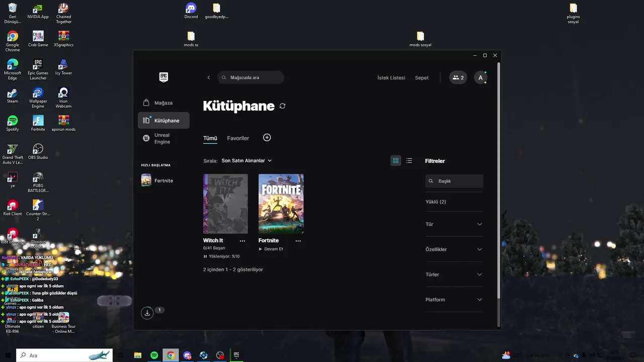The height and width of the screenshot is (362, 644).
Task: Open Unreal Engine in the sidebar
Action: click(164, 138)
